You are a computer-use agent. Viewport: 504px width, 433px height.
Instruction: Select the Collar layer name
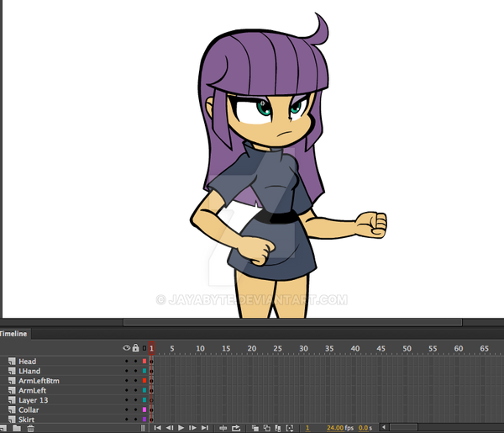pyautogui.click(x=29, y=409)
